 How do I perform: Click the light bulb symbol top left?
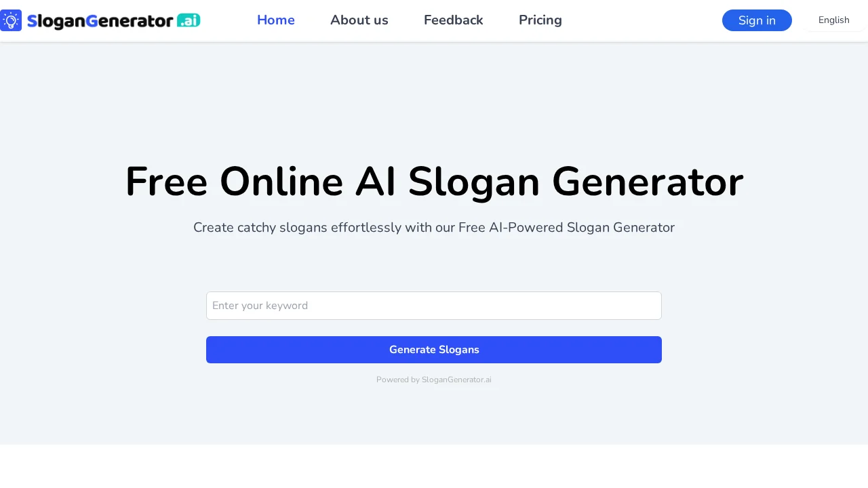pos(11,20)
